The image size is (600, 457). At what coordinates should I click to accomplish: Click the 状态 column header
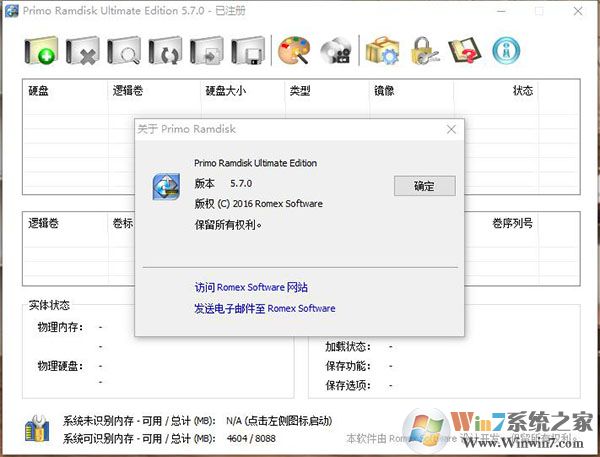(x=523, y=91)
